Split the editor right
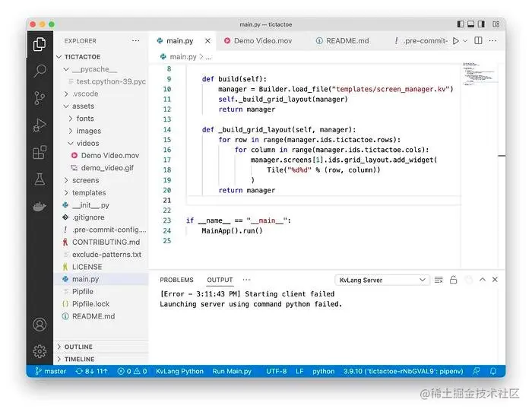Viewport: 532px width, 412px height. pyautogui.click(x=478, y=40)
